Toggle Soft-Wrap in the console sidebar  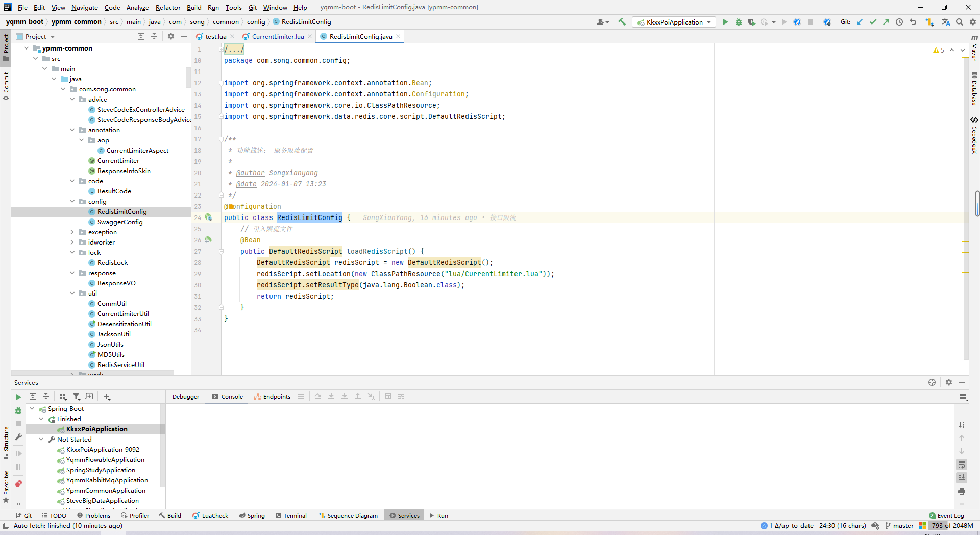962,465
